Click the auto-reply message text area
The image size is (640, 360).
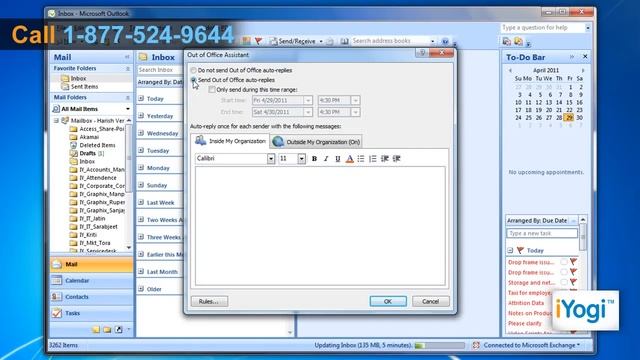(320, 226)
